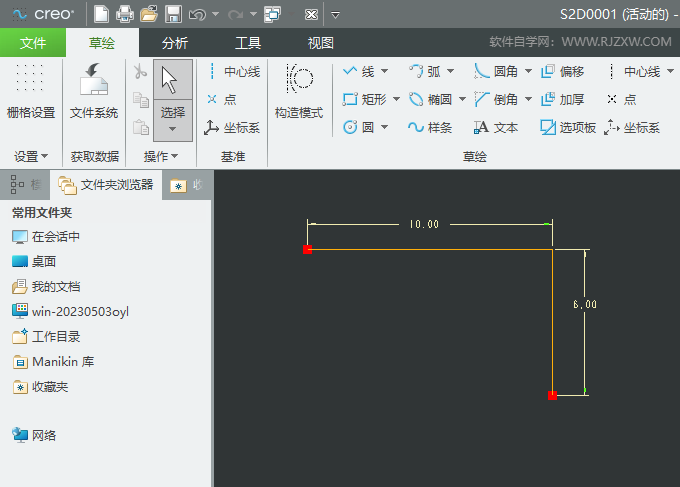The height and width of the screenshot is (487, 680).
Task: Open My Documents folder entry
Action: 46,287
